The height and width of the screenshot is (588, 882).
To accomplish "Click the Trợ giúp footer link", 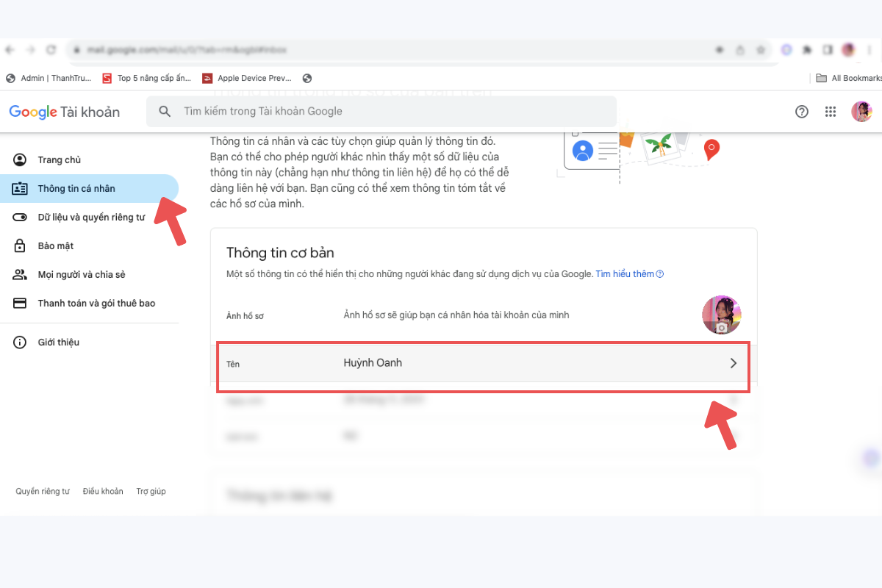I will tap(151, 491).
